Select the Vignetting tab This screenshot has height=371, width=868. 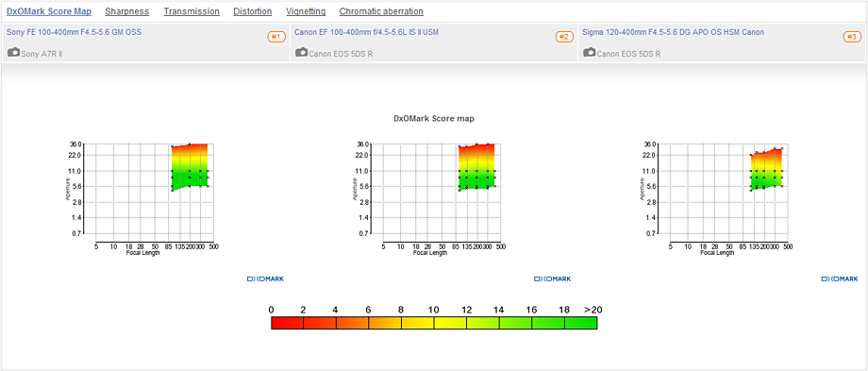[x=306, y=11]
